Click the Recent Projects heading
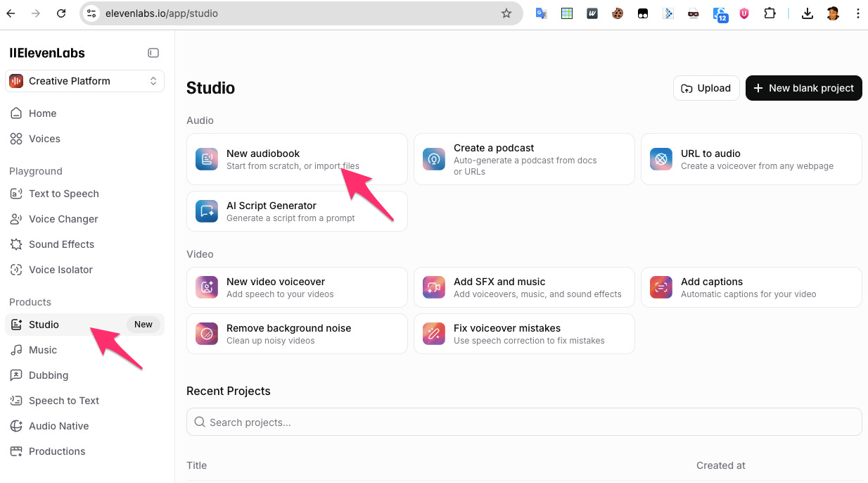This screenshot has width=868, height=483. 229,391
